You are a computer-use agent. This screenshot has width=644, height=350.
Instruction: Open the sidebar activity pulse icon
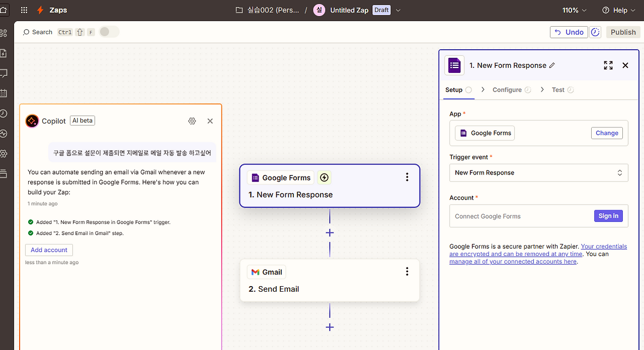[4, 134]
